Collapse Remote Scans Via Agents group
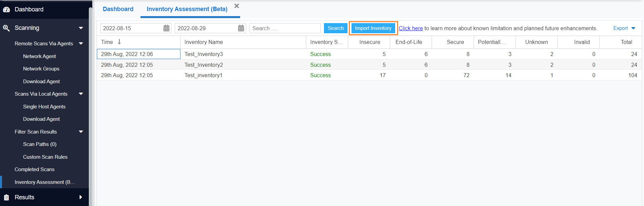 [x=81, y=44]
